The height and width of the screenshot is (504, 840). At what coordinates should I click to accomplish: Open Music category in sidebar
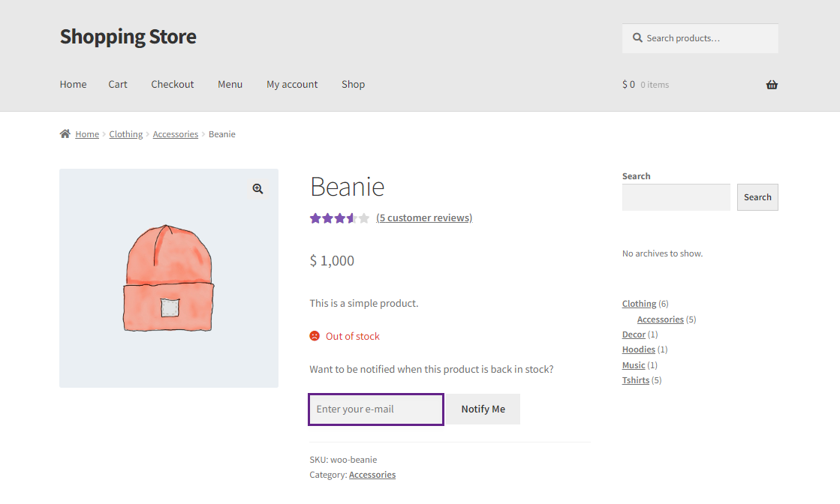tap(634, 365)
